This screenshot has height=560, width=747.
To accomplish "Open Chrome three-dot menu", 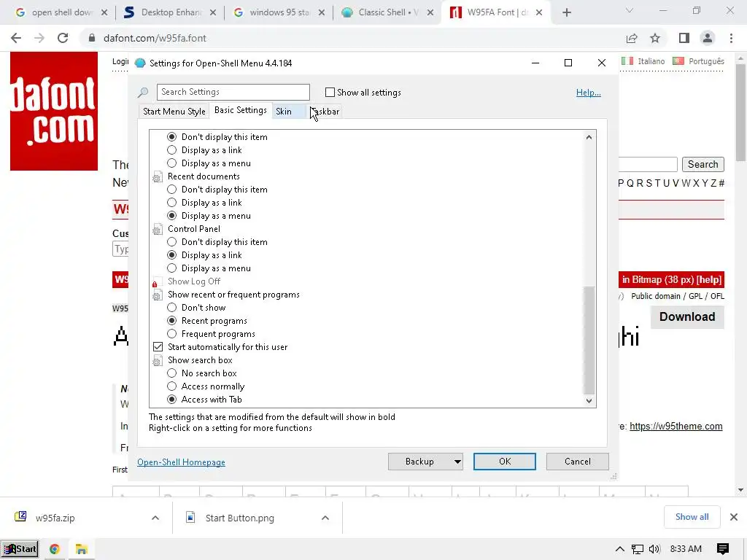I will [731, 38].
